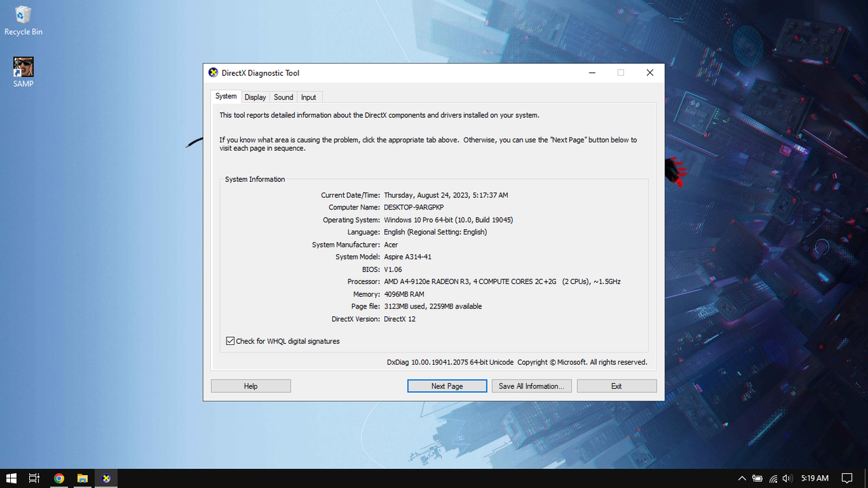Open the volume speaker tray icon
Image resolution: width=868 pixels, height=488 pixels.
pos(787,478)
